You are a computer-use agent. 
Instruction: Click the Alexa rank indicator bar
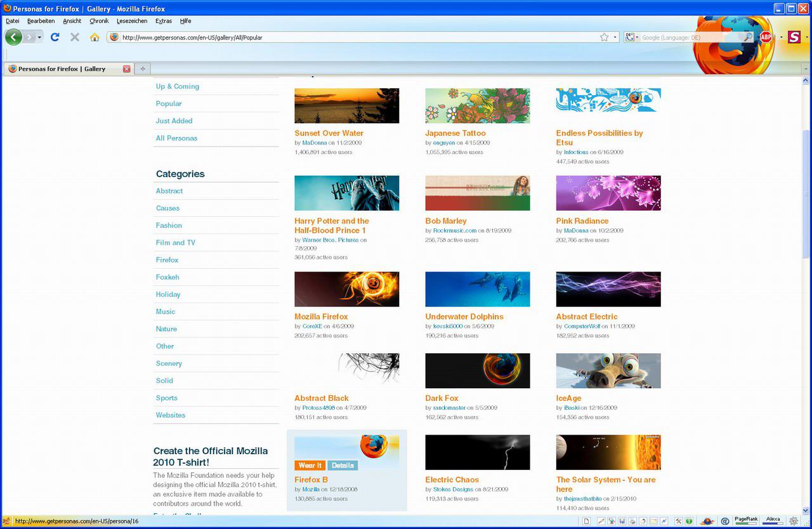pyautogui.click(x=773, y=521)
